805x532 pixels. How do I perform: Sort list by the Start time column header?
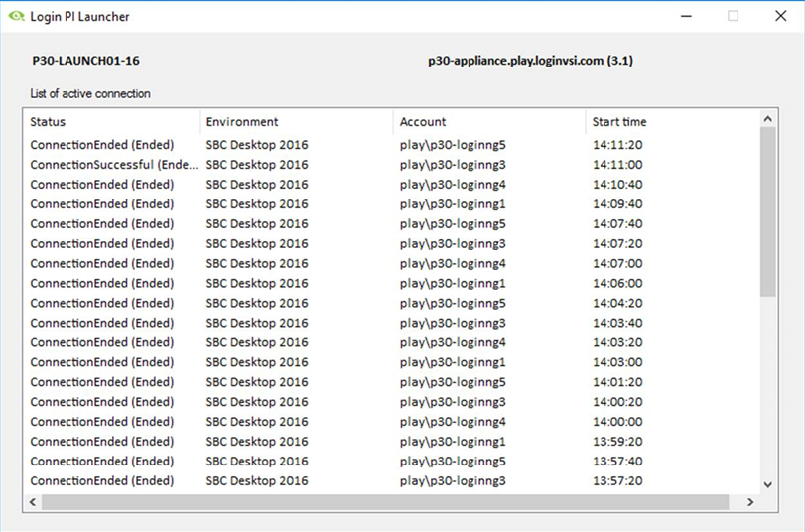tap(673, 122)
